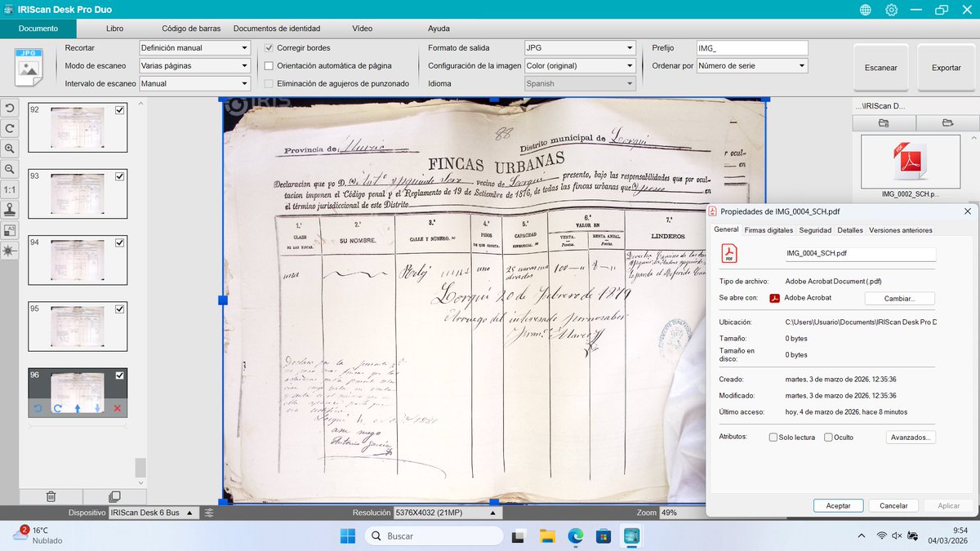Uncheck page 94 thumbnail checkbox

tap(120, 242)
